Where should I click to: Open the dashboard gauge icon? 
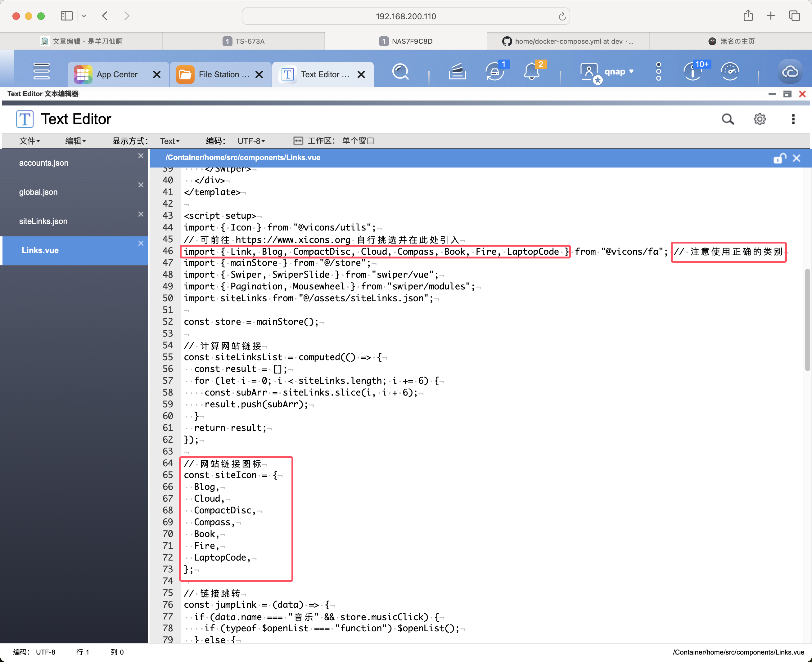pyautogui.click(x=730, y=71)
